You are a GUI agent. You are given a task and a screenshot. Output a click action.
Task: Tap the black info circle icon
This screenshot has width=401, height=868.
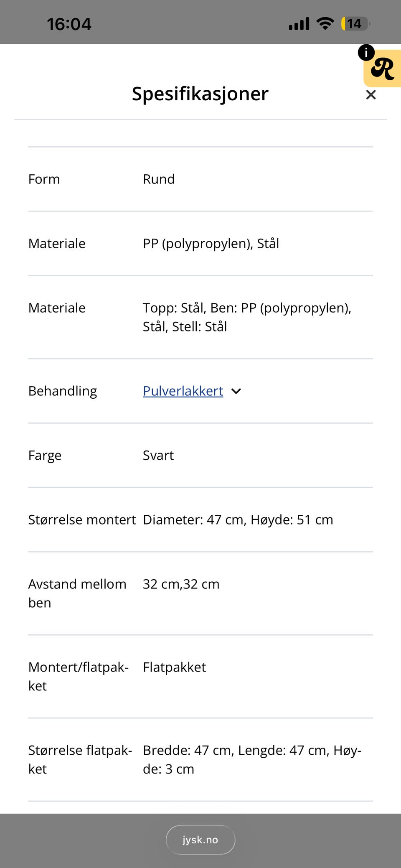pyautogui.click(x=366, y=53)
